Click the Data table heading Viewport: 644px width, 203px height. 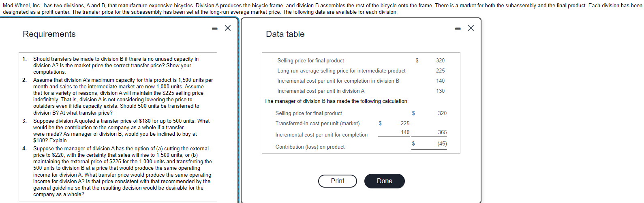pyautogui.click(x=285, y=34)
